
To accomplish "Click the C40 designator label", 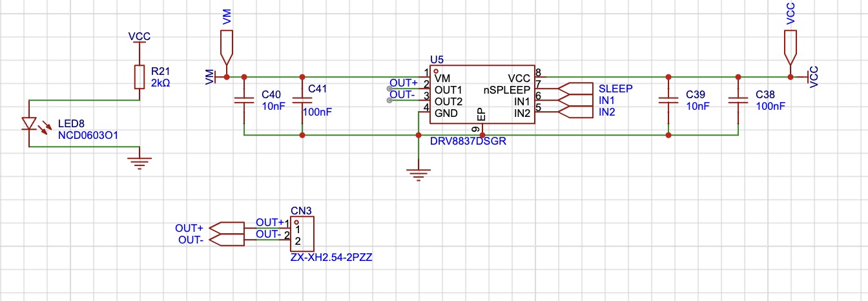I will coord(271,94).
